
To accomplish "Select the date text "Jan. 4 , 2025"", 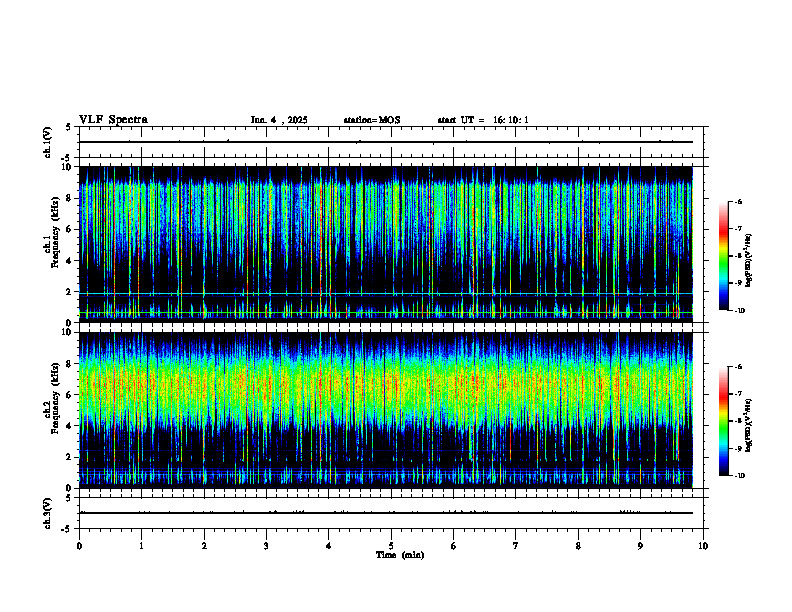I will [x=279, y=120].
